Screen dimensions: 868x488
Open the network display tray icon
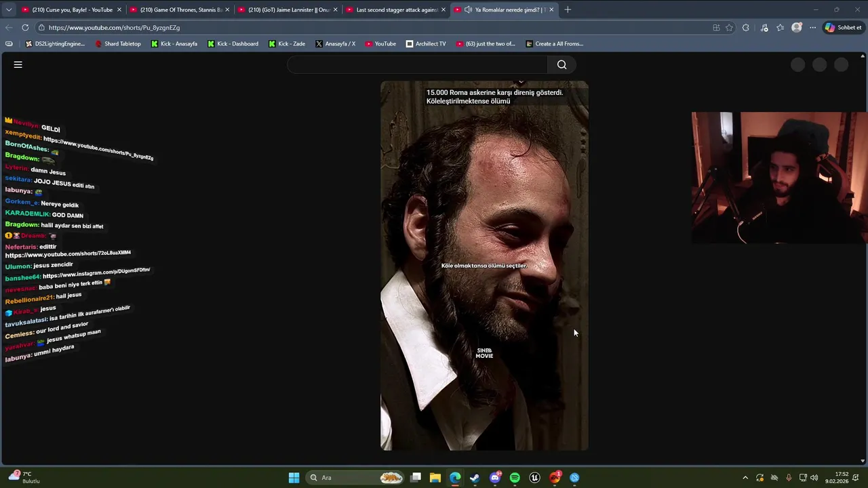click(x=802, y=478)
